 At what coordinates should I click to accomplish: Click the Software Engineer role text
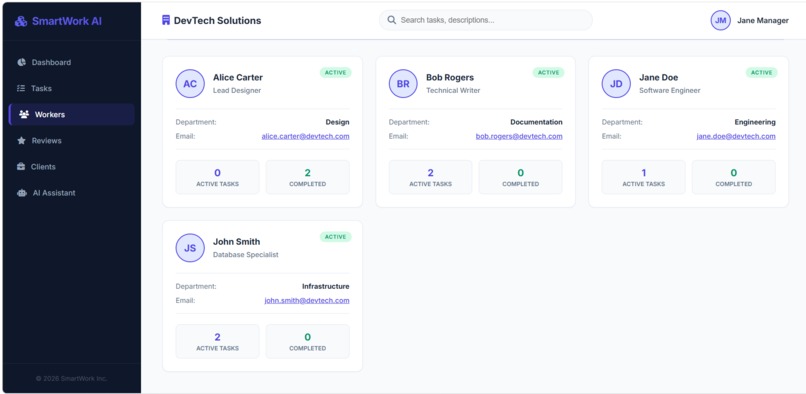coord(670,91)
